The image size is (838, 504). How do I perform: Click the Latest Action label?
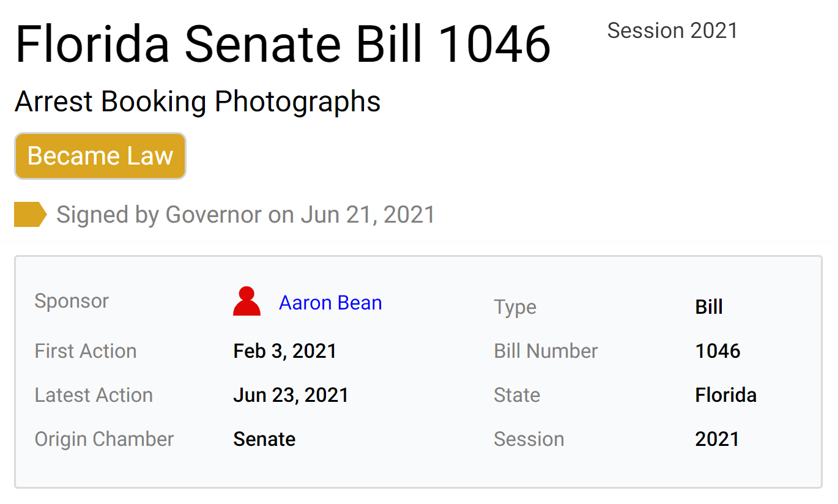point(94,395)
